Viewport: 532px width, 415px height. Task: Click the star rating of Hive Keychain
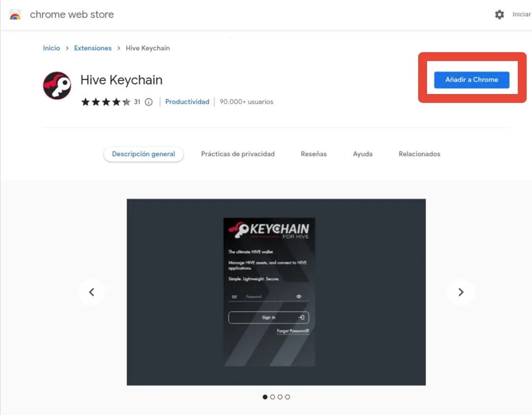106,102
